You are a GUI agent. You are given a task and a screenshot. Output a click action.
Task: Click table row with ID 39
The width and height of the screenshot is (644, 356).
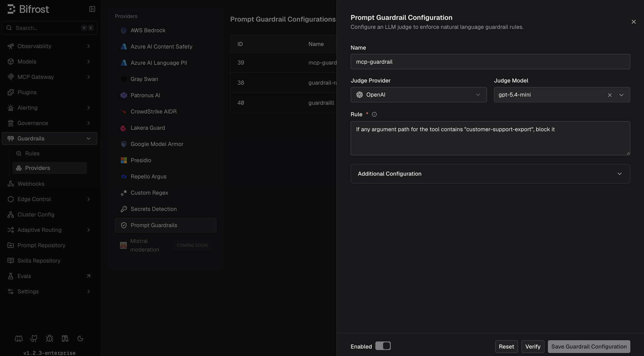283,63
